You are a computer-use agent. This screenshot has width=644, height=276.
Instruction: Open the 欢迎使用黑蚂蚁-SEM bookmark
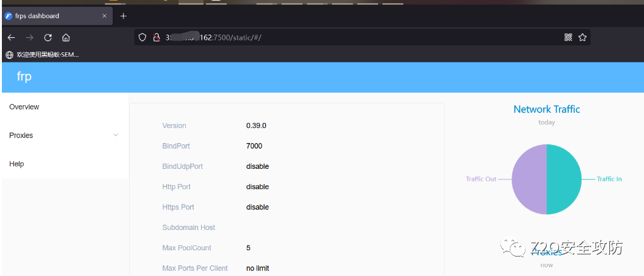[42, 55]
